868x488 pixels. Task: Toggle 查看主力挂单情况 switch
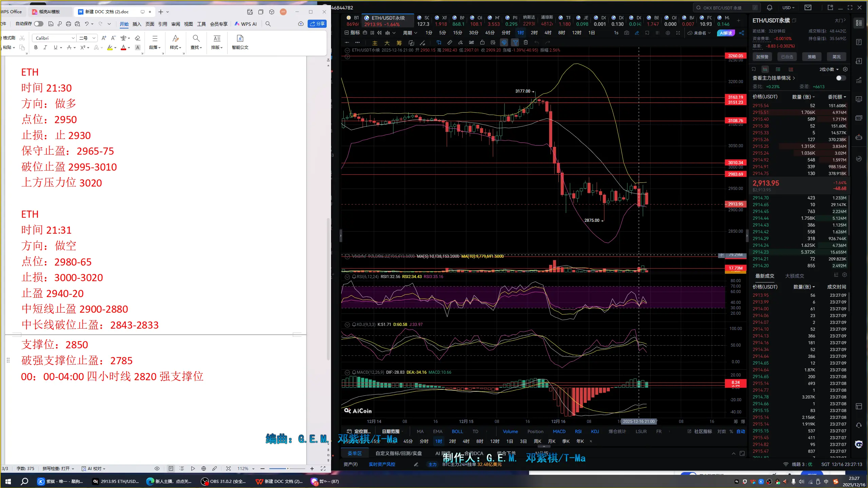(841, 78)
